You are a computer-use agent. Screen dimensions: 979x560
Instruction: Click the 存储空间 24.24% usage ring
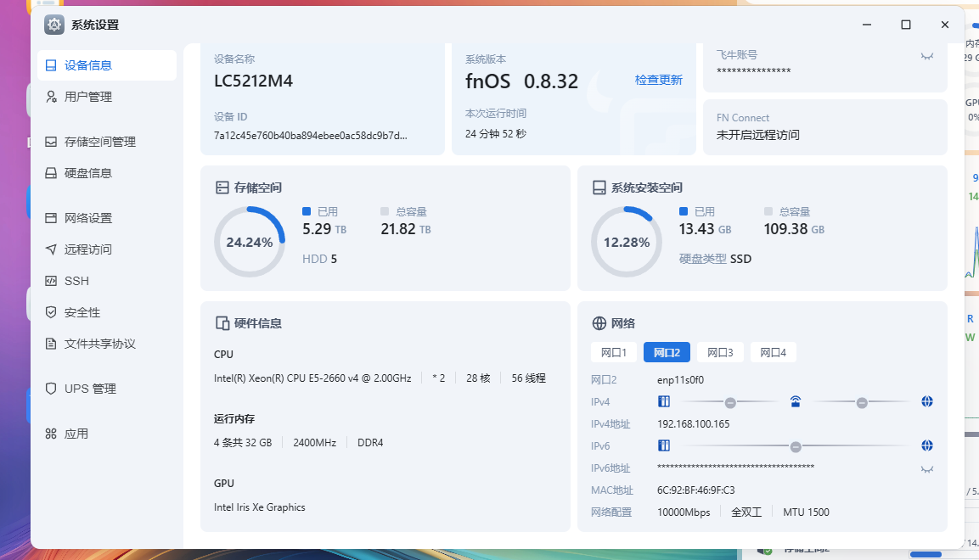click(x=249, y=242)
